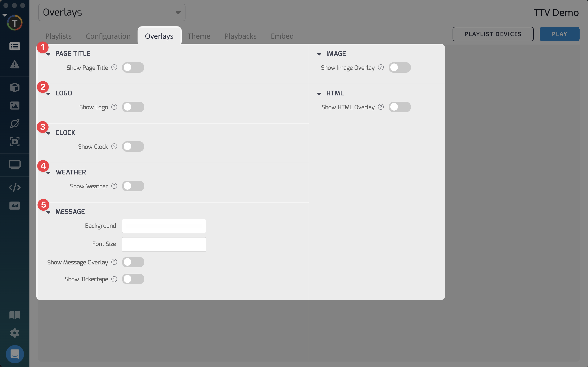
Task: Collapse the WEATHER section arrow
Action: [x=48, y=173]
